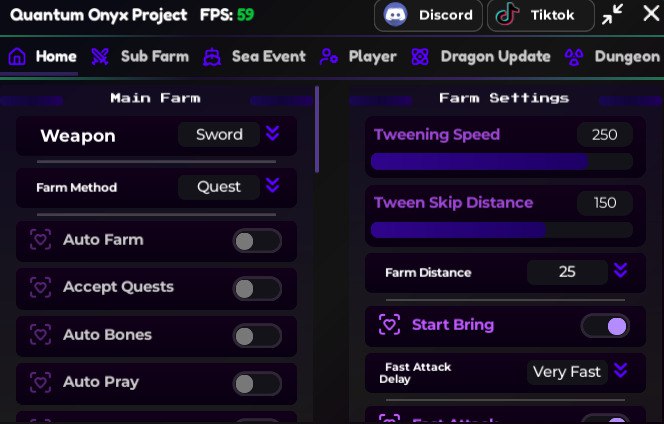Image resolution: width=664 pixels, height=424 pixels.
Task: Open the Discord link button
Action: click(x=428, y=15)
